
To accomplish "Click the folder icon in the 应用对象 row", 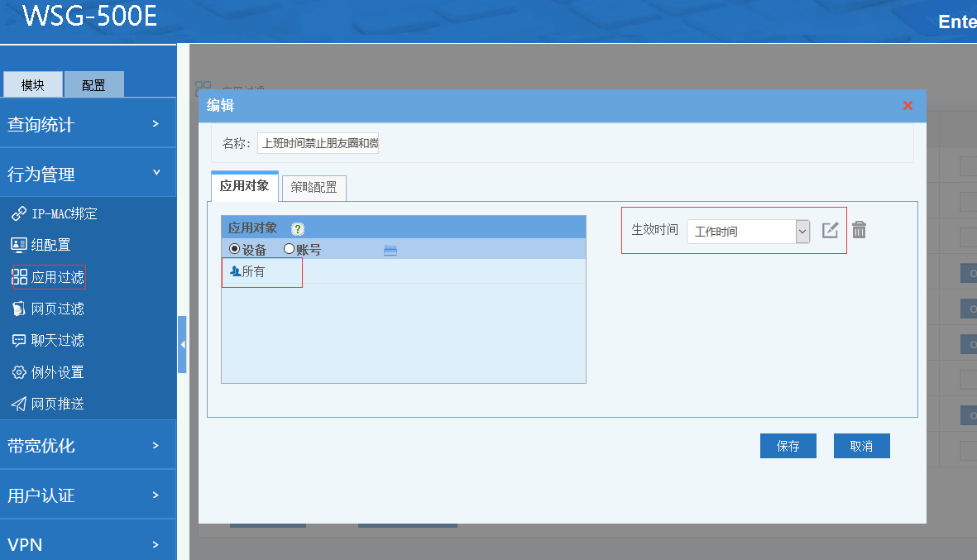I will click(390, 250).
